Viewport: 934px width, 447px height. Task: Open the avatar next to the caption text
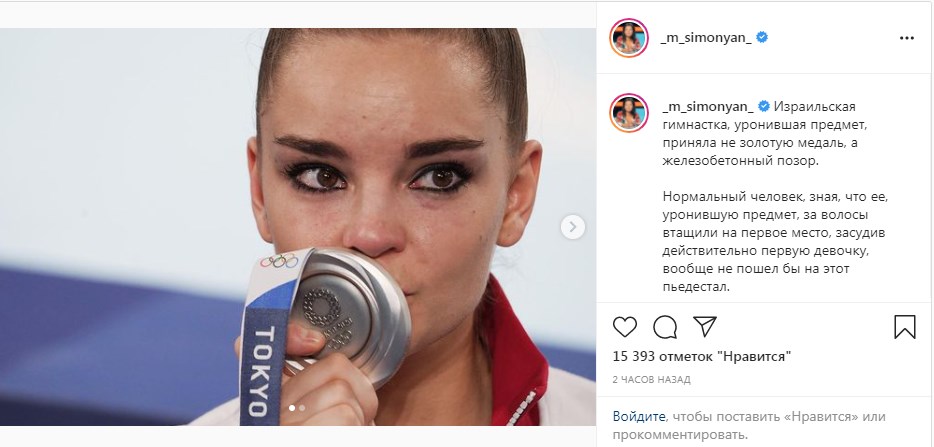click(628, 113)
